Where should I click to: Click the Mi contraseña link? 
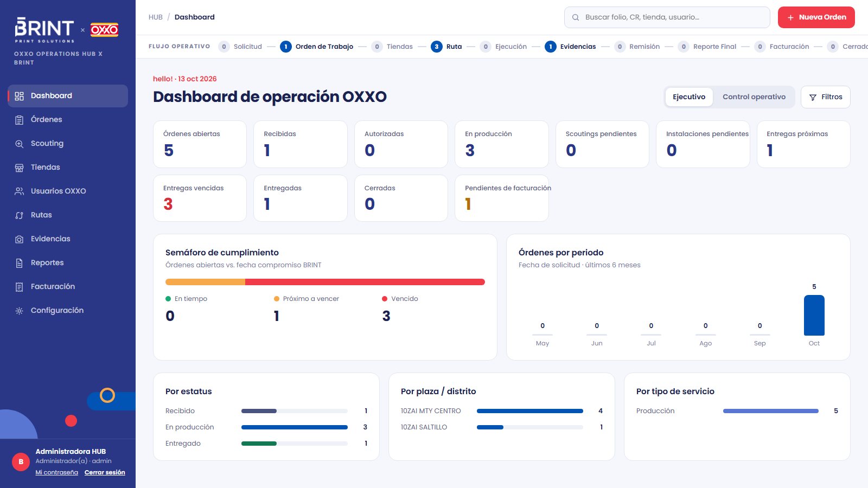pos(57,473)
